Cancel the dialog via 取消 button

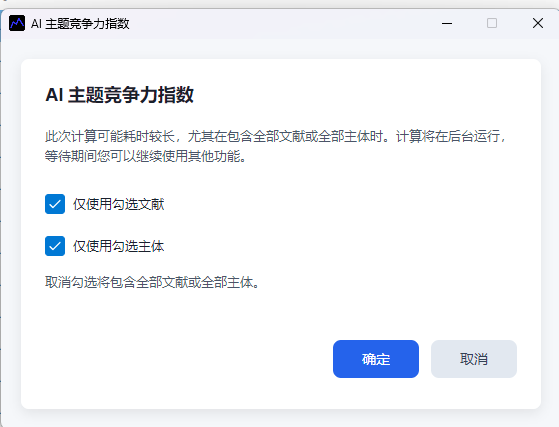474,359
